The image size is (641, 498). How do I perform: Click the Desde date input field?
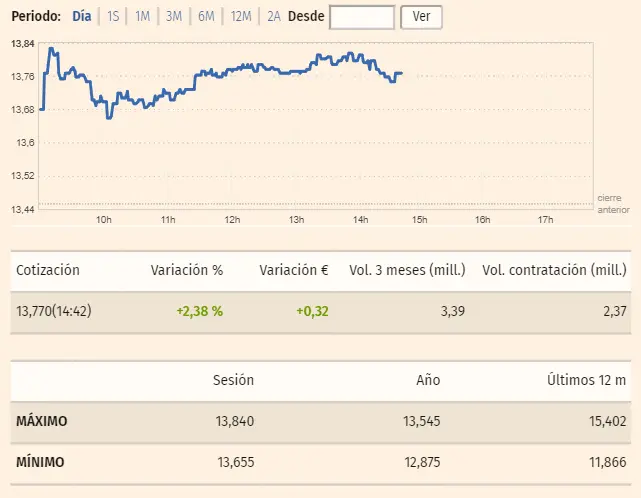click(x=362, y=17)
